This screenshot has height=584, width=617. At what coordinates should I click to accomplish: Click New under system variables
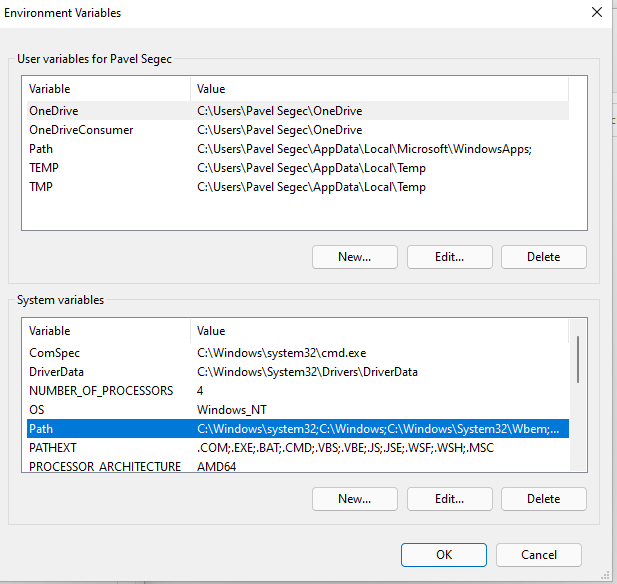(x=355, y=499)
